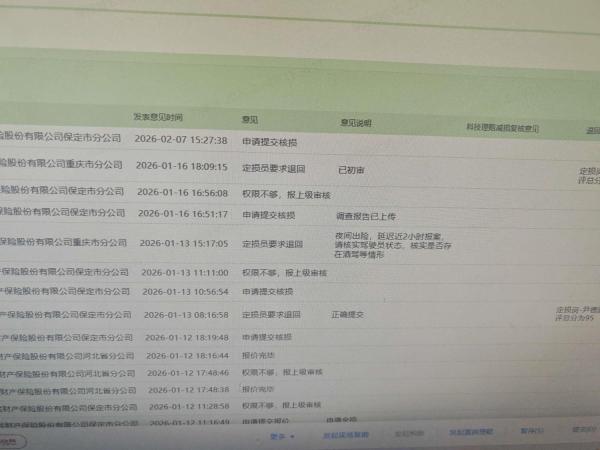600x450 pixels.
Task: Select the row dated 2026-02-07 15:27:38
Action: click(x=300, y=140)
